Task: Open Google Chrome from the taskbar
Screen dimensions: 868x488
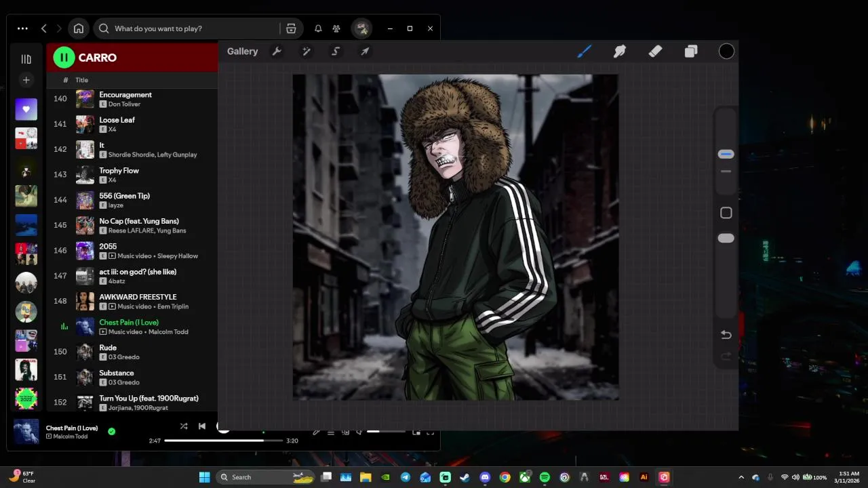Action: [x=505, y=477]
